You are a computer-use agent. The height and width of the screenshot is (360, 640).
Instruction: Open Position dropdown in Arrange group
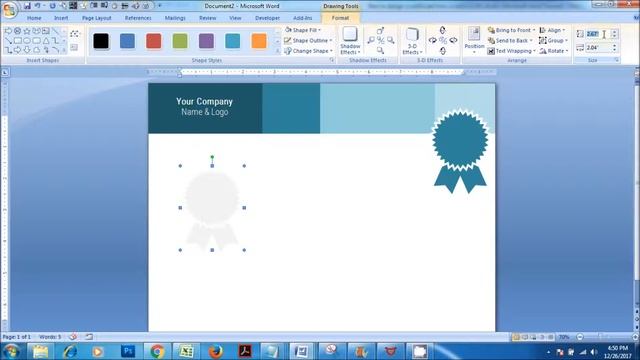point(474,41)
